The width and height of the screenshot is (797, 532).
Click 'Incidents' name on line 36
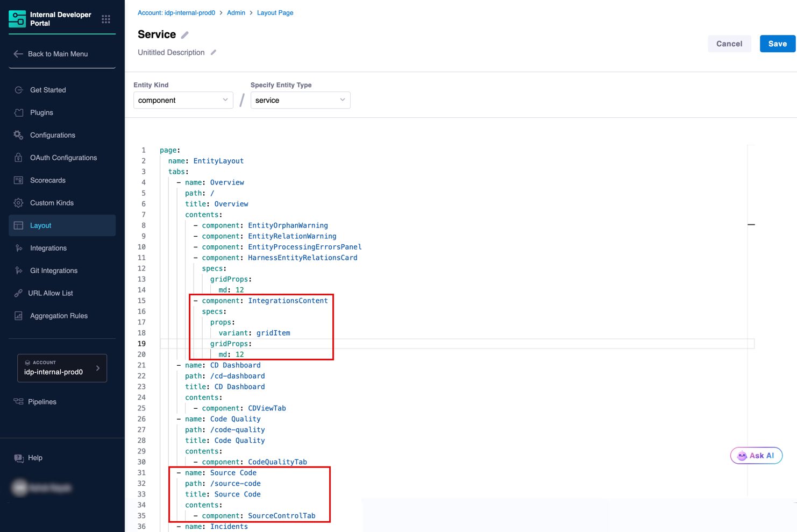point(229,527)
